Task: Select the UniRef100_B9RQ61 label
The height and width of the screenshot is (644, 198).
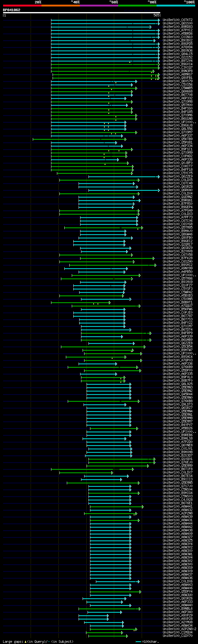Action: coord(178,200)
